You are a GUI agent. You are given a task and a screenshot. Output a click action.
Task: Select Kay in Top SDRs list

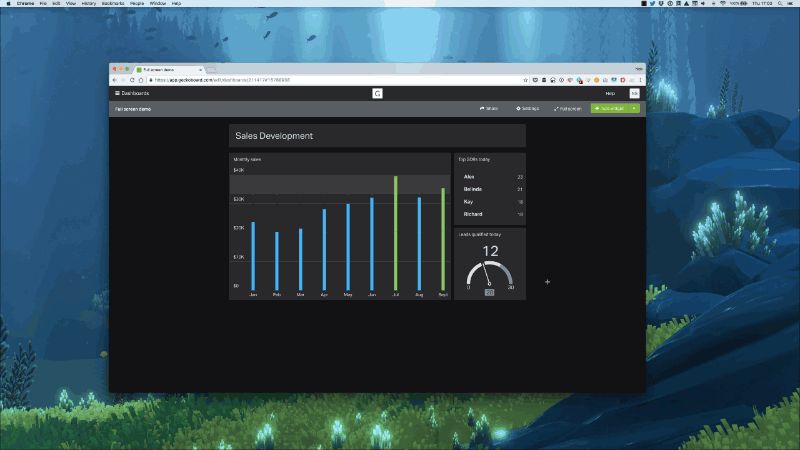coord(468,202)
